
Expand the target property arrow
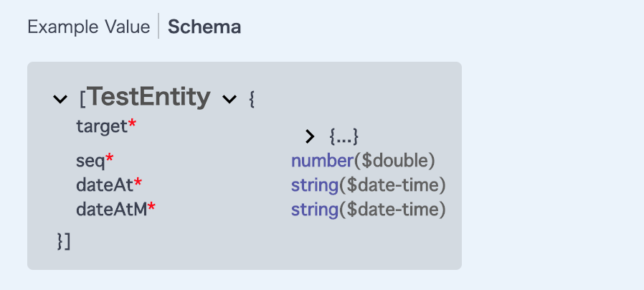310,136
